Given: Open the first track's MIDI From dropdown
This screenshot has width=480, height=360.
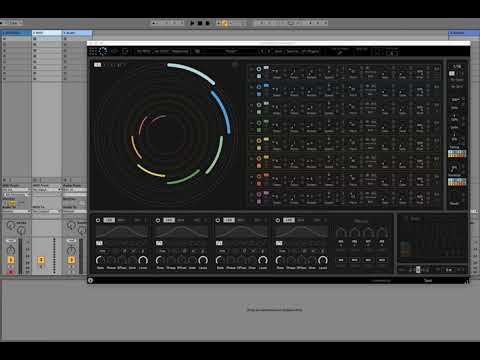Looking at the screenshot, I should 16,190.
